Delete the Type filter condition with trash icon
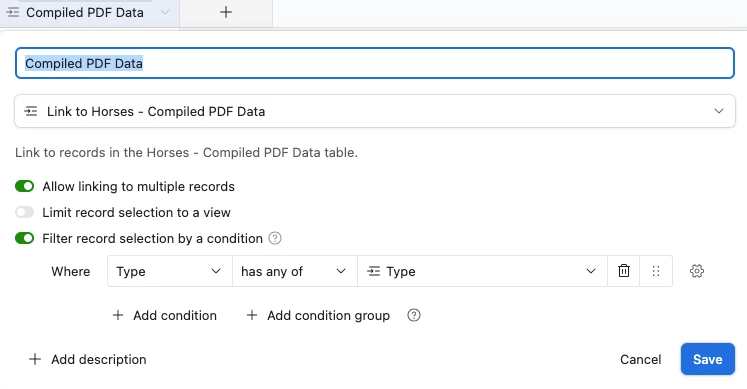 pos(624,271)
